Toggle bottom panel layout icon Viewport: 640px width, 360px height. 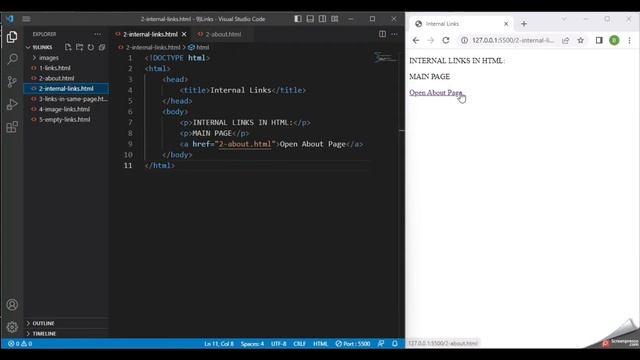(310, 19)
